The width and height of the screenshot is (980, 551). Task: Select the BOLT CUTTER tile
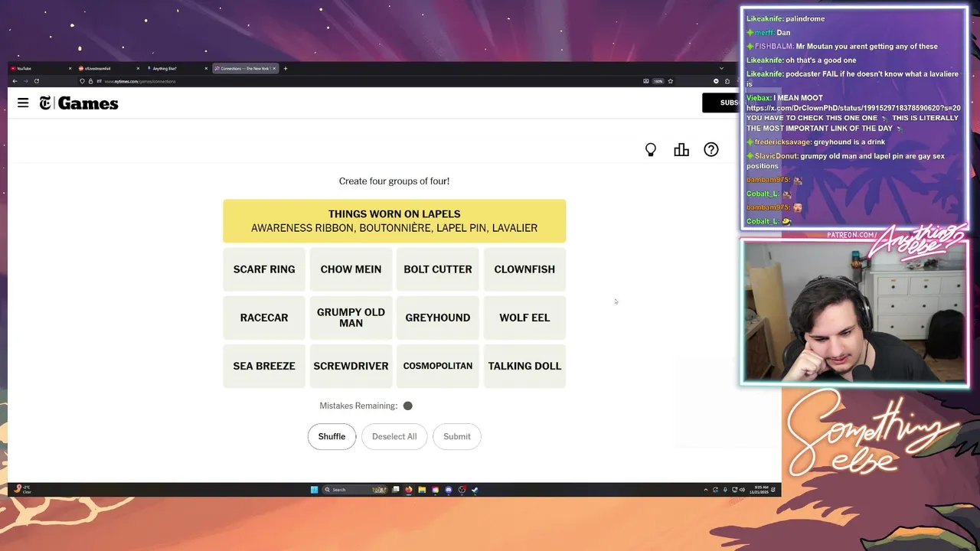point(438,269)
